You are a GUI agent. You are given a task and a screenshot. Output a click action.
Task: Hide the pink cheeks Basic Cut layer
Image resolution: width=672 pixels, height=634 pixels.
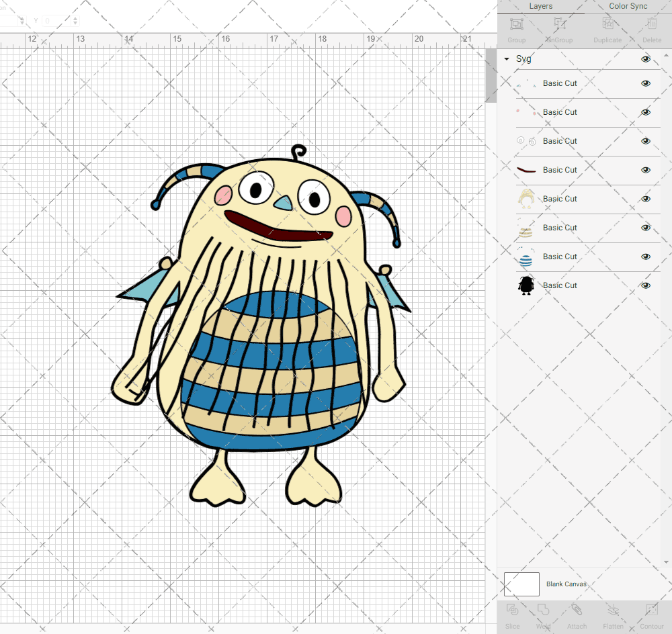coord(646,112)
